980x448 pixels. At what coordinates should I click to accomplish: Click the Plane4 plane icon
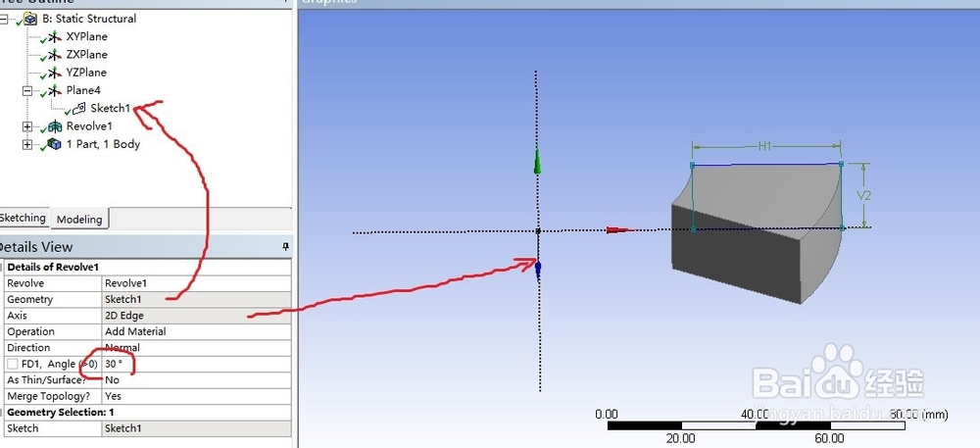coord(55,90)
